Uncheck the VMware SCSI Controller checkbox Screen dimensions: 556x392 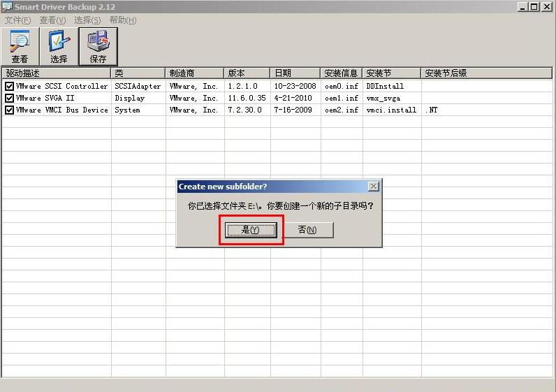[x=9, y=86]
